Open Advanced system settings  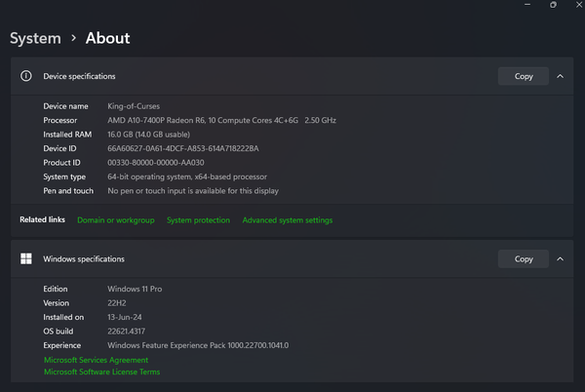coord(287,220)
